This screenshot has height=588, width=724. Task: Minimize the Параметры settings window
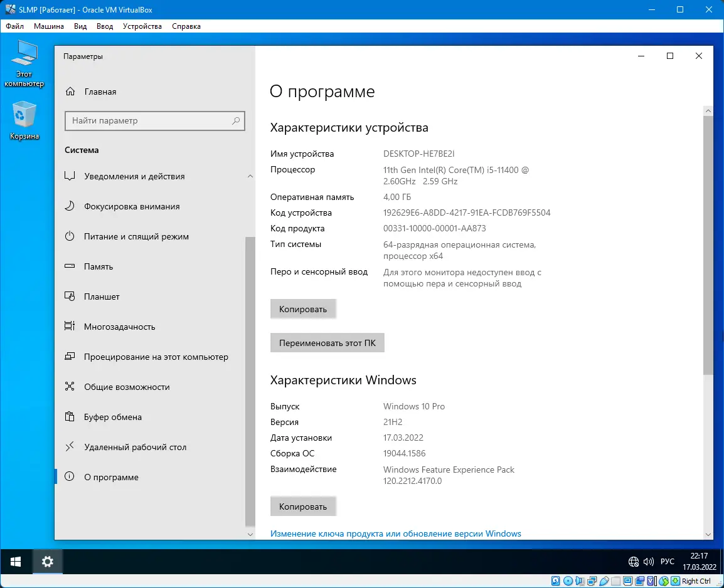tap(641, 56)
